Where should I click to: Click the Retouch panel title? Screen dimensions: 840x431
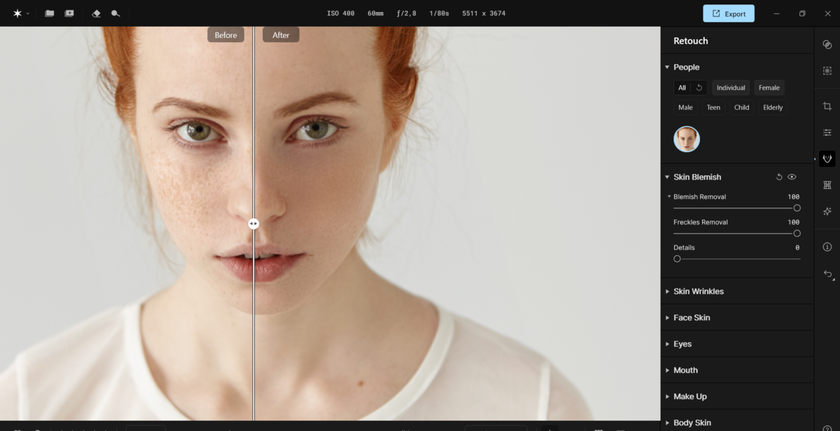(x=691, y=41)
